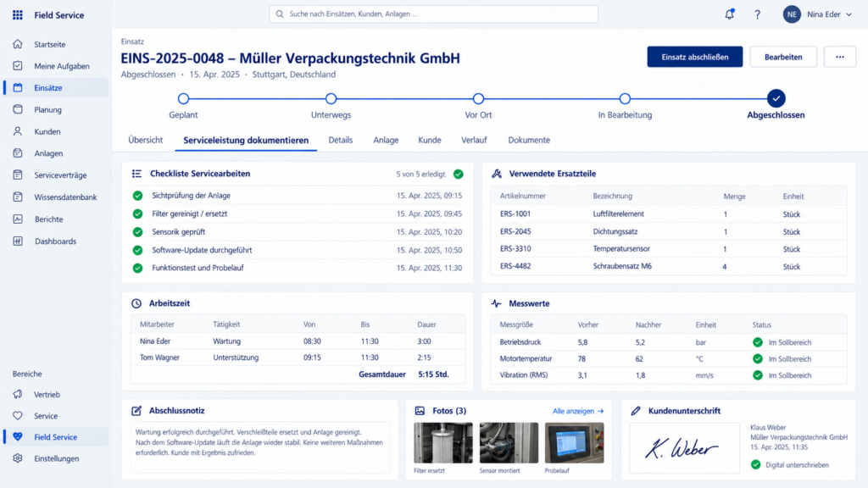Toggle check for Funktionstest und Probelauf
868x488 pixels.
point(138,268)
